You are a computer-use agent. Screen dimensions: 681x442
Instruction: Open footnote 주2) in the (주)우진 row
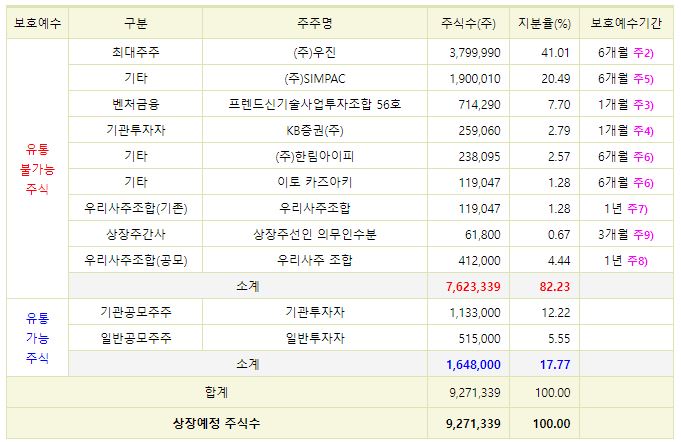643,53
